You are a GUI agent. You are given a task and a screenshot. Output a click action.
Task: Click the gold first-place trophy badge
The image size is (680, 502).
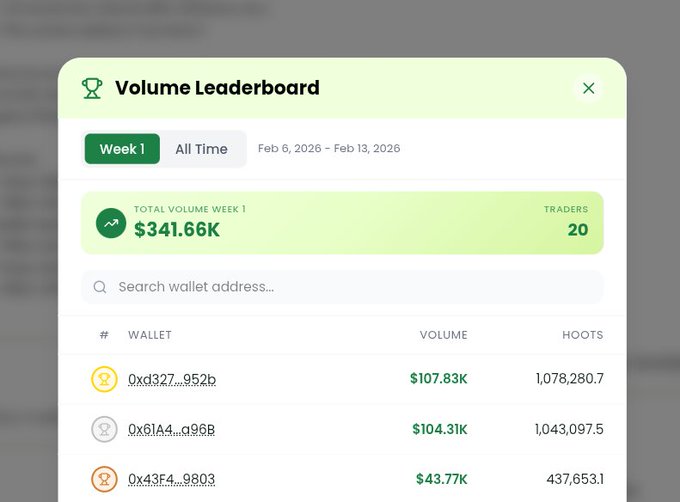click(x=104, y=379)
